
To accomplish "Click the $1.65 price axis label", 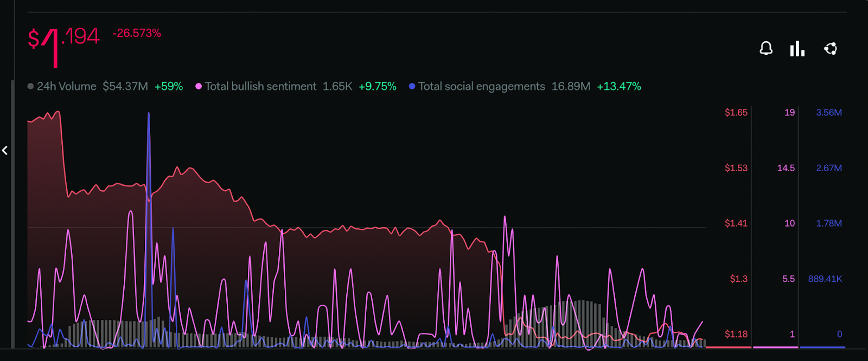I will [x=736, y=112].
